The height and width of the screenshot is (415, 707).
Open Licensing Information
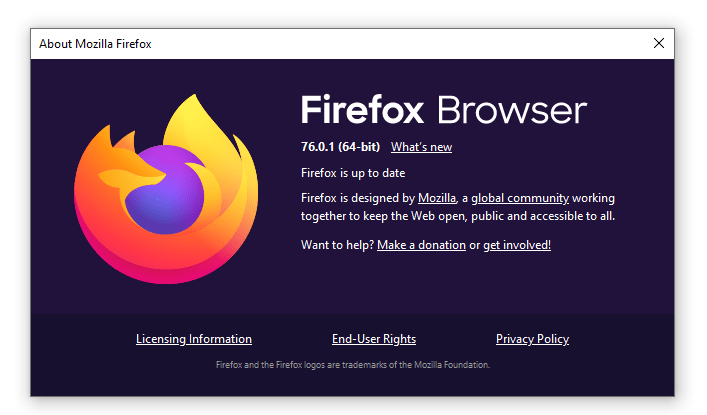coord(194,339)
